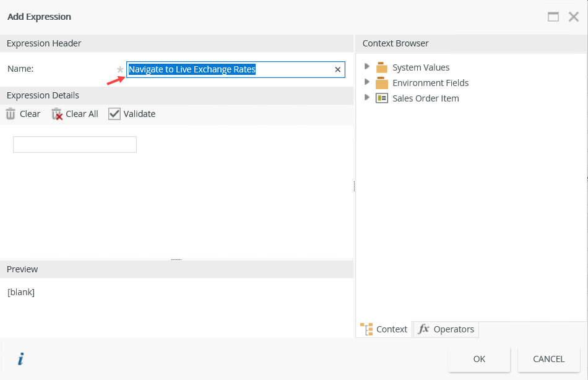Switch to the Operators tab
588x380 pixels.
click(446, 329)
